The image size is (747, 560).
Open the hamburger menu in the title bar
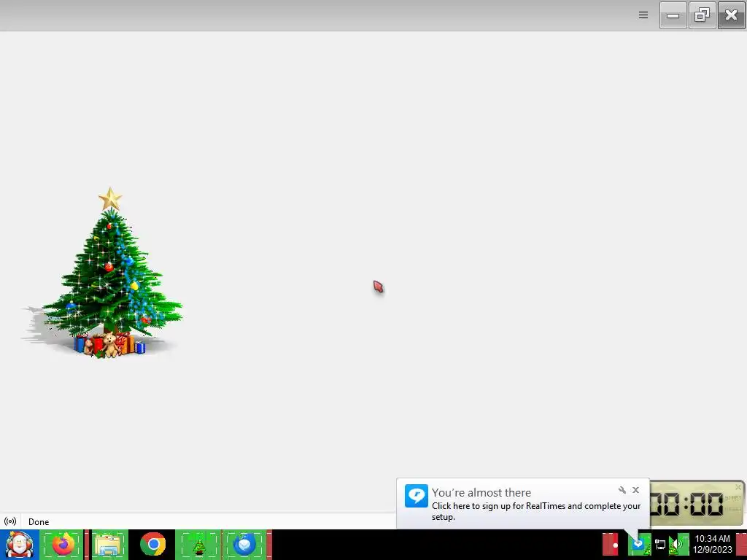(643, 15)
